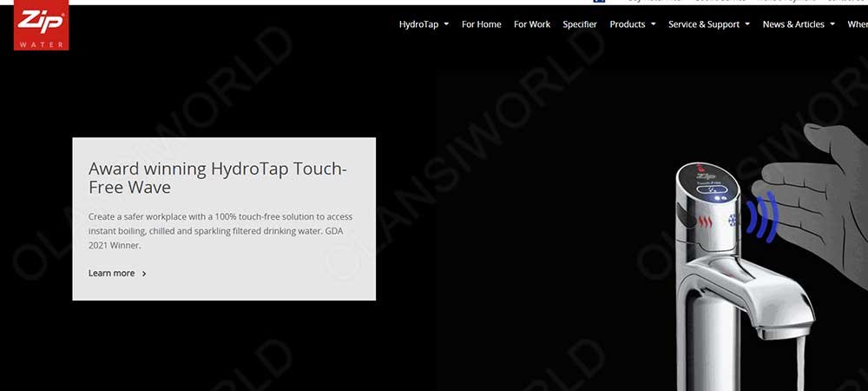Expand the Service & Support dropdown
The image size is (868, 391).
[709, 24]
